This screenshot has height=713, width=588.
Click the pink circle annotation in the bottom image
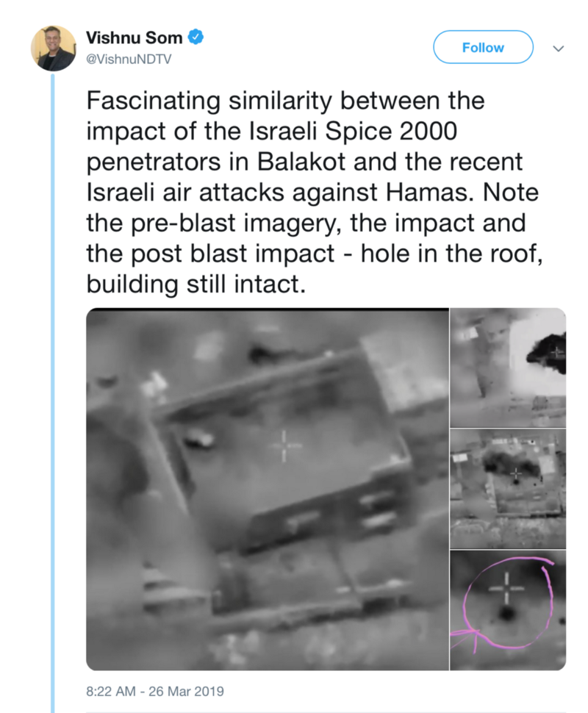coord(508,603)
